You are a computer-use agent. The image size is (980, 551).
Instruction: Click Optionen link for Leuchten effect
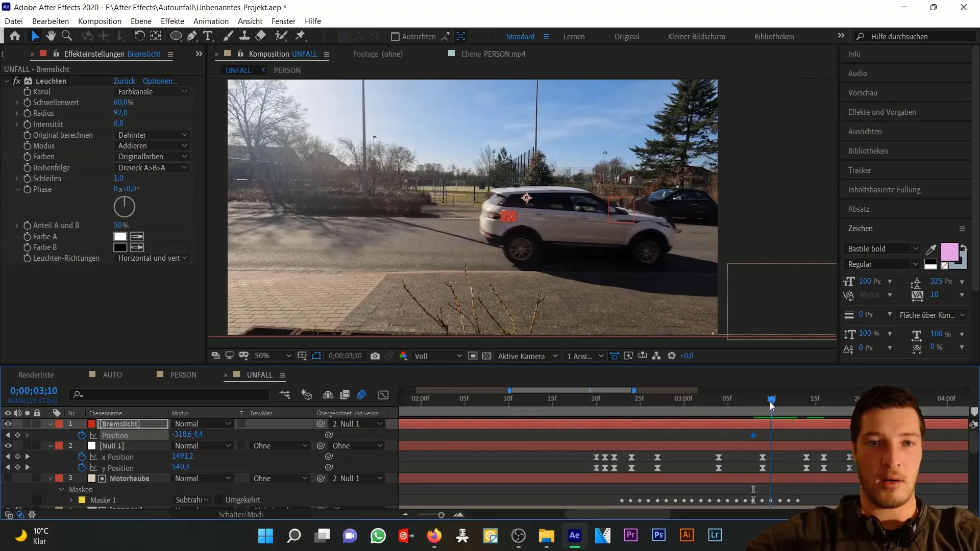[160, 81]
